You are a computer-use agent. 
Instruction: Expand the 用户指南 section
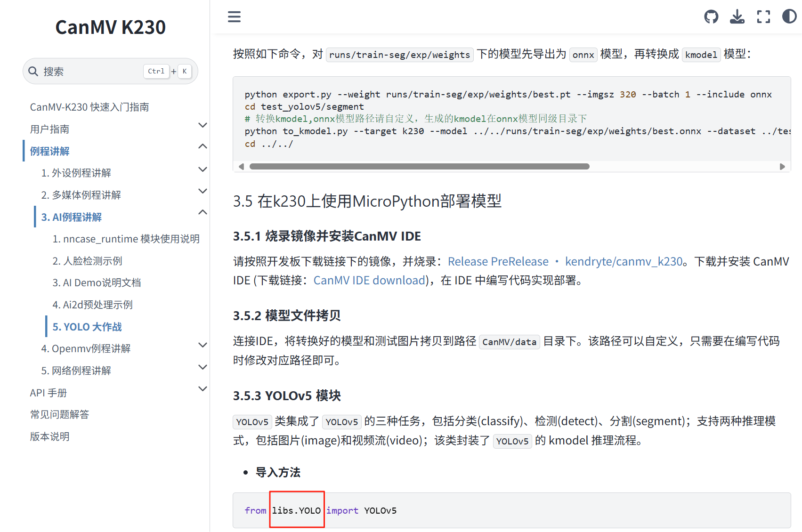tap(203, 125)
